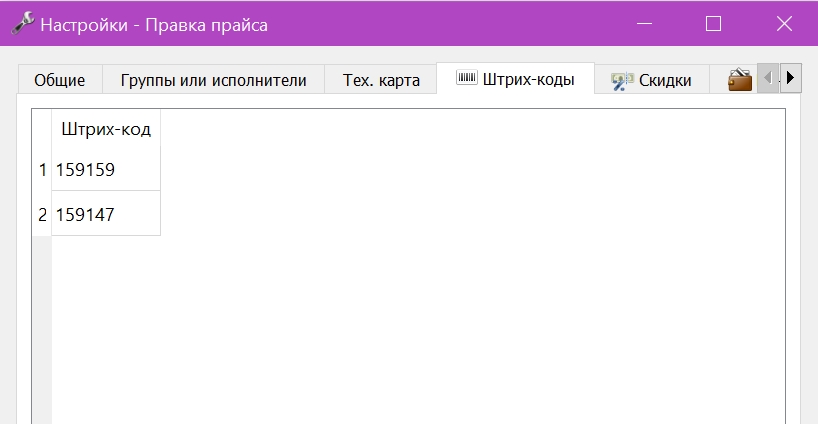The height and width of the screenshot is (424, 818).
Task: Select the Штрих-коды tab
Action: pyautogui.click(x=515, y=79)
